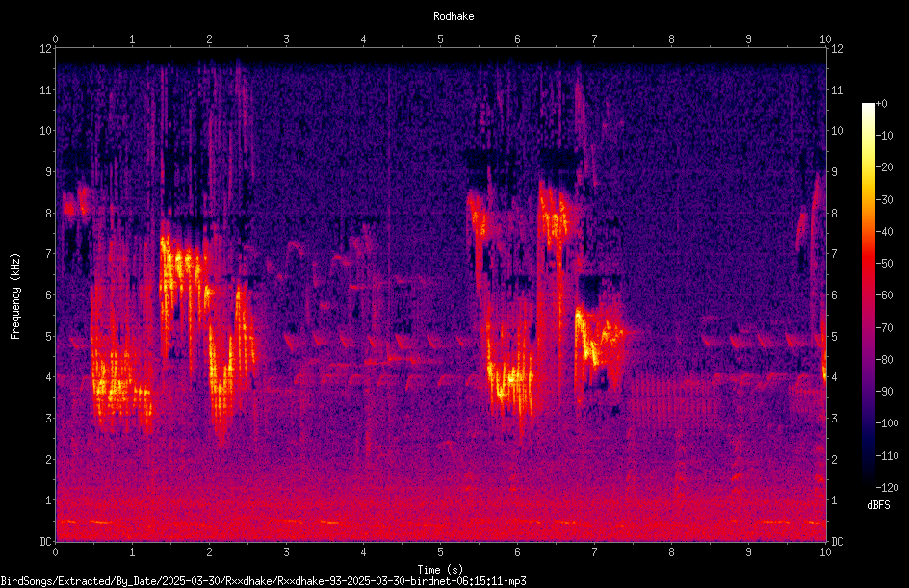Viewport: 909px width, 588px height.
Task: Click the "-10" color scale label
Action: click(x=884, y=136)
